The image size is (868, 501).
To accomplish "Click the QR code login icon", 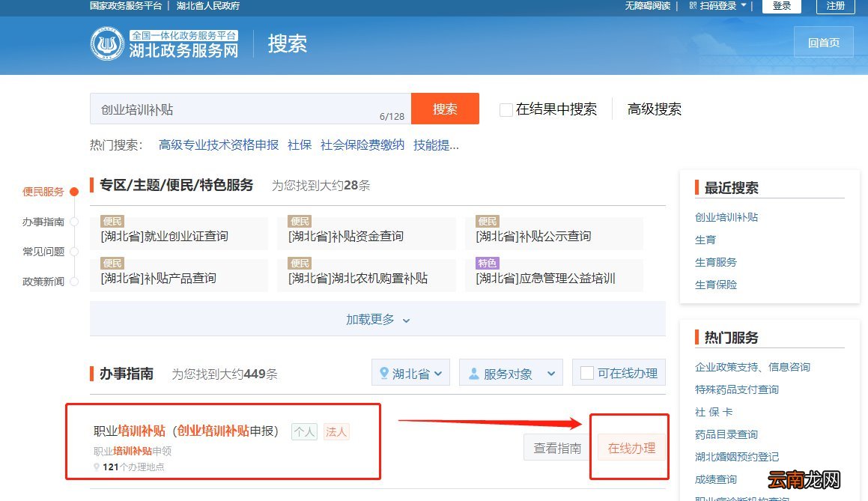I will (693, 5).
